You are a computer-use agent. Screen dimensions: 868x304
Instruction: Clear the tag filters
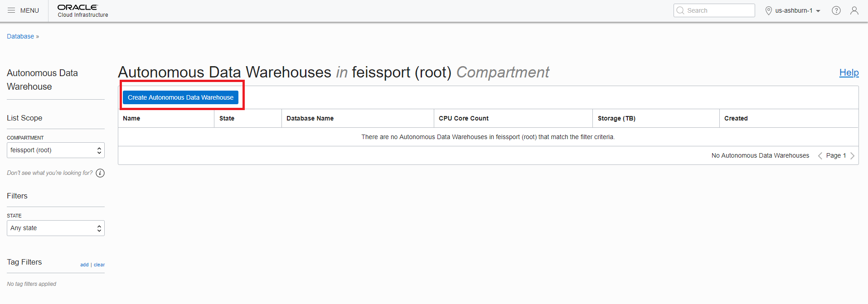99,265
